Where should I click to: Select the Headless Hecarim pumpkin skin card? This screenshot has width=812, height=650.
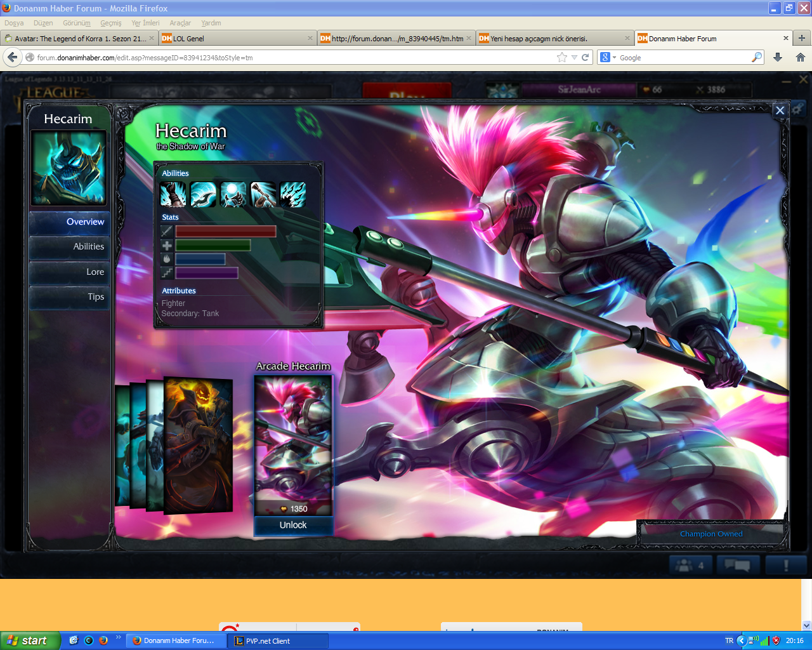coord(198,445)
